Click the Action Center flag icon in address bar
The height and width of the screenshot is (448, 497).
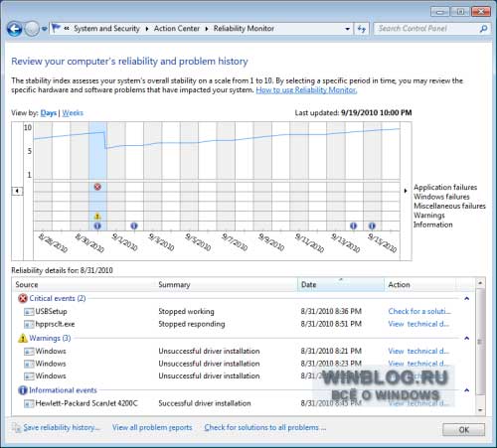[57, 28]
